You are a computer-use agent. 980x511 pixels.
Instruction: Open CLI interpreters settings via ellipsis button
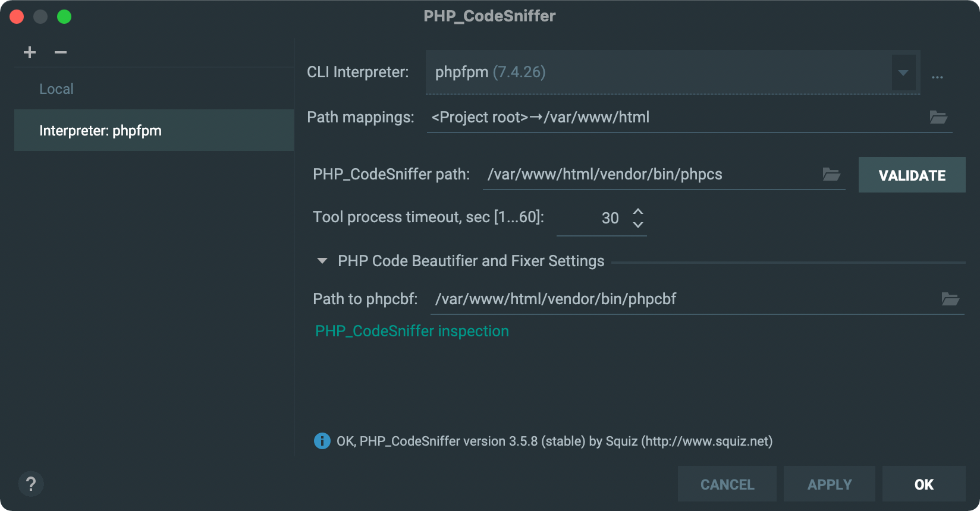tap(937, 77)
